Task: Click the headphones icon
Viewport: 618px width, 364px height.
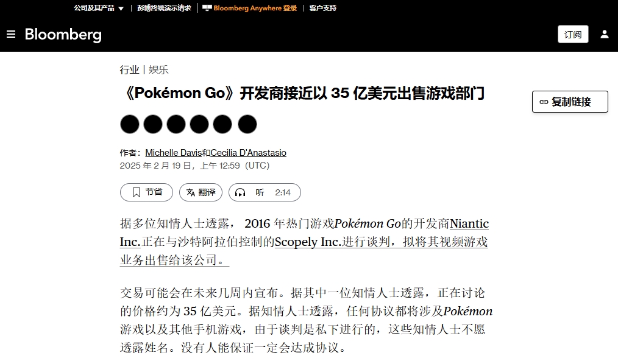Action: 240,192
